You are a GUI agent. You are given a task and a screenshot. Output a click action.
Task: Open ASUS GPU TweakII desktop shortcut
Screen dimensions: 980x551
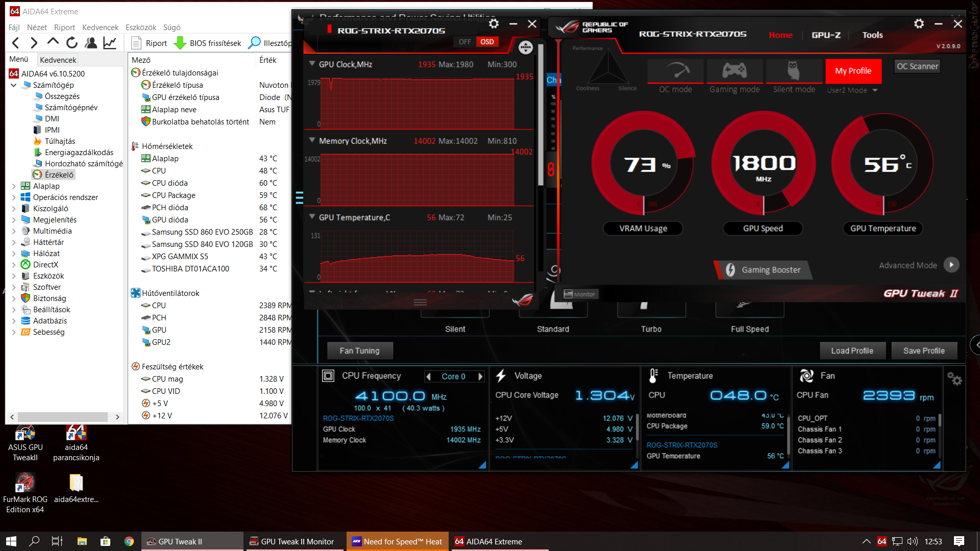(25, 443)
